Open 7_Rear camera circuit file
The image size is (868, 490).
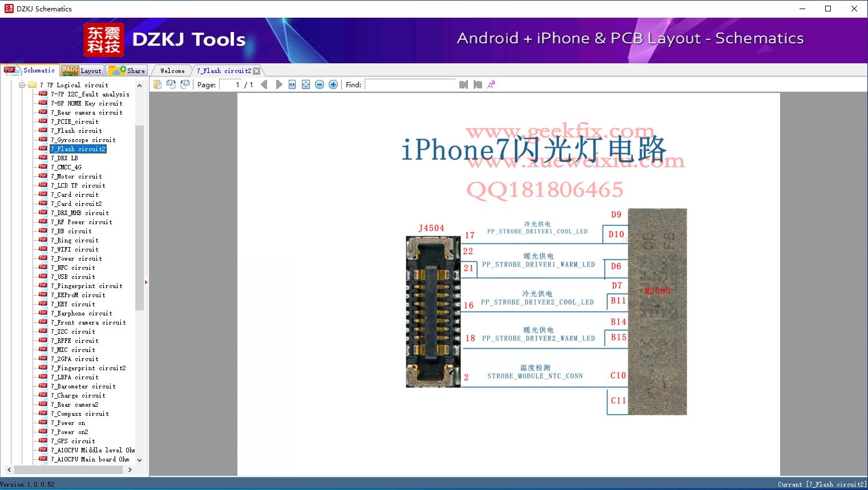click(86, 112)
